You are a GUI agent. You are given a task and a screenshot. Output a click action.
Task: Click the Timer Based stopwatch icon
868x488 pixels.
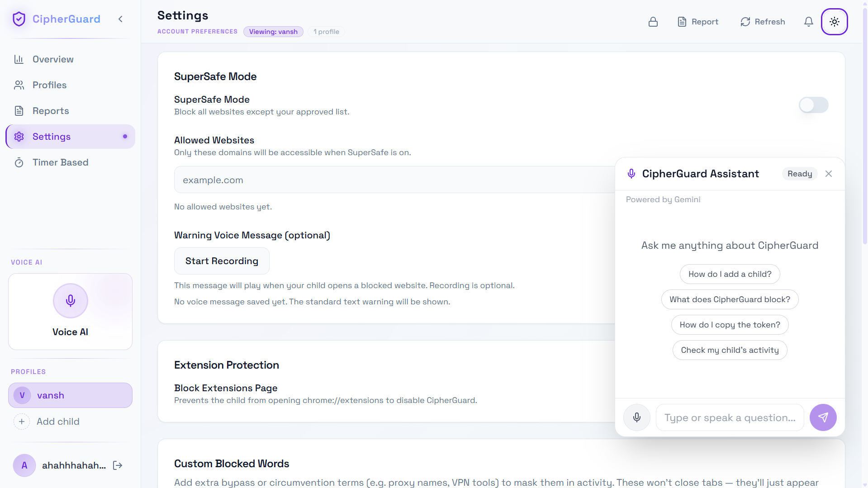[x=19, y=162]
